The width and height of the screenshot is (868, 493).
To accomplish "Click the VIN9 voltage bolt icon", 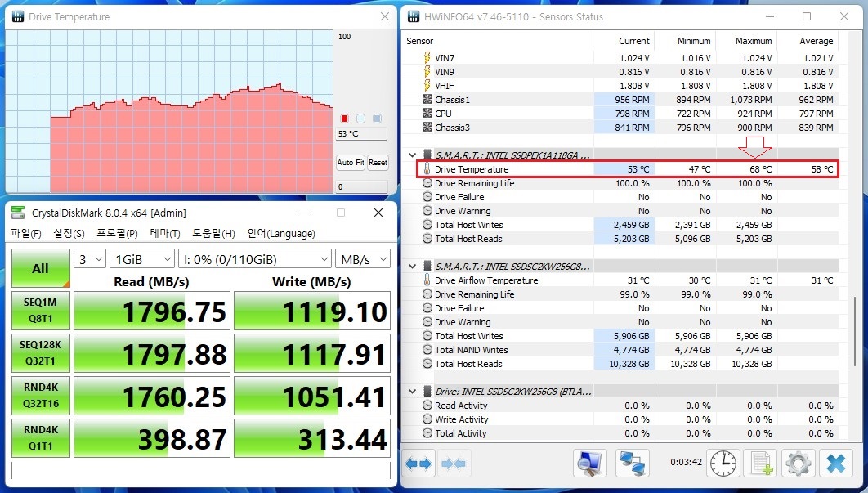I will [x=427, y=71].
